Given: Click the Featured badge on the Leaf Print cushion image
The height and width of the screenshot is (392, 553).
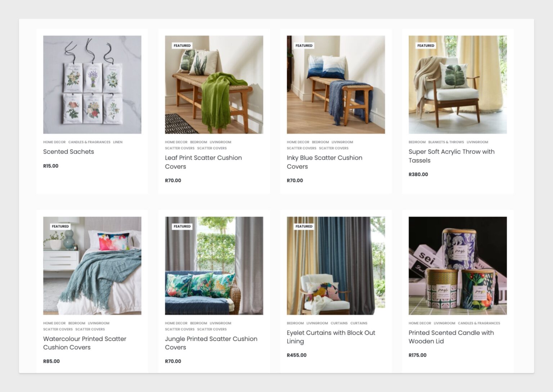Looking at the screenshot, I should click(182, 46).
